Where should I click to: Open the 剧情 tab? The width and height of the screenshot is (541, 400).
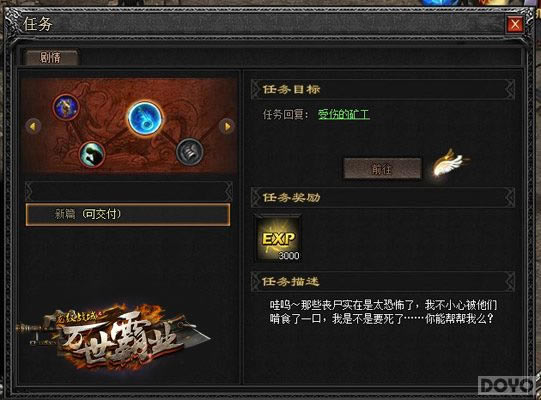(51, 57)
